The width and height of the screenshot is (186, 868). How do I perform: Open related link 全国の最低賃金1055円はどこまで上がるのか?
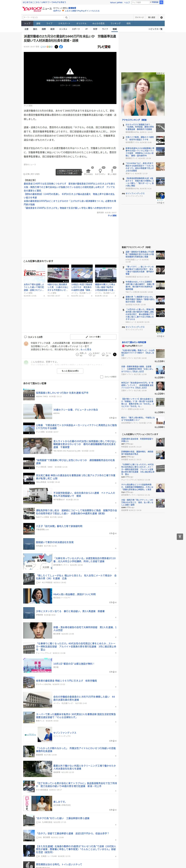tap(70, 203)
